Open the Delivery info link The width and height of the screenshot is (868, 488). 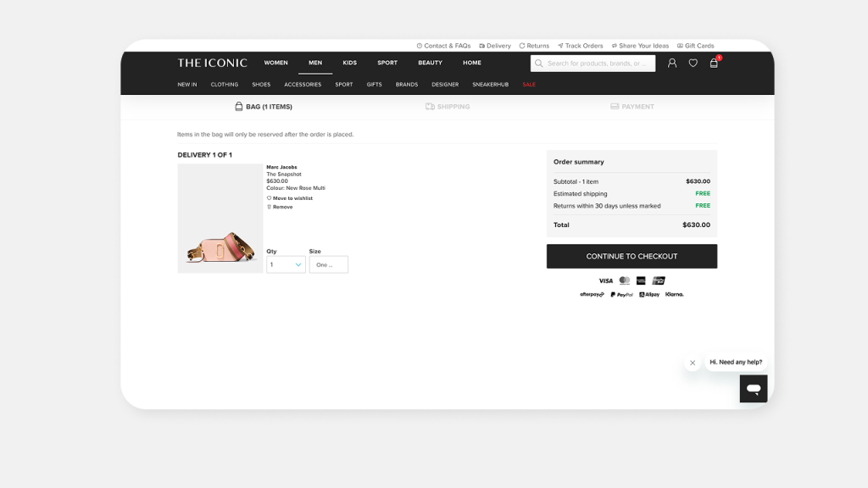[x=495, y=46]
